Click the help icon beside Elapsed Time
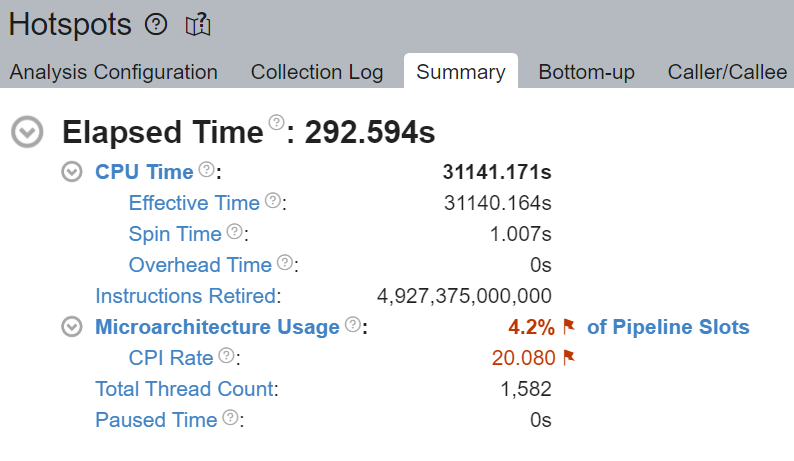The image size is (794, 461). pyautogui.click(x=277, y=123)
